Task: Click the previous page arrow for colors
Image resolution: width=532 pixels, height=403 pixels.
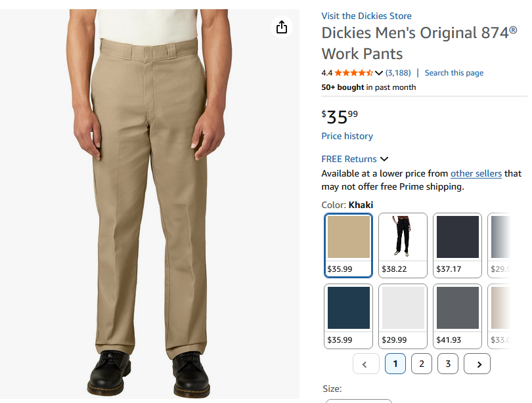Action: 366,364
